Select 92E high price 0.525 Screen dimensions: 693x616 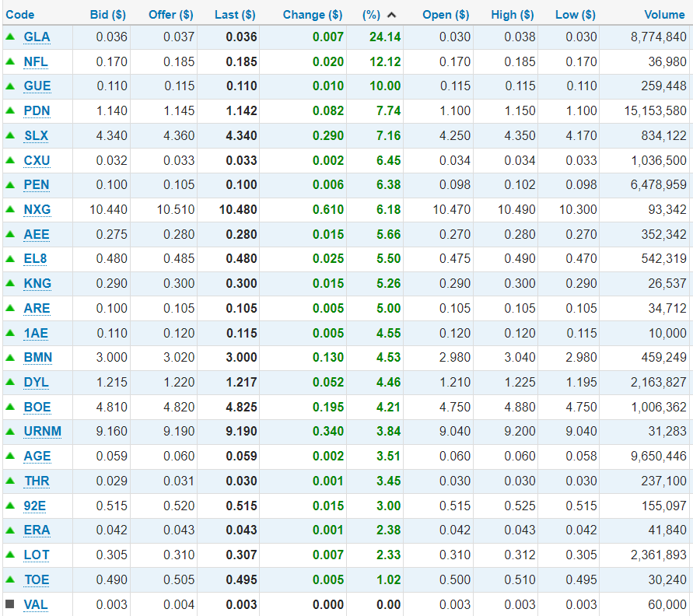pos(520,506)
